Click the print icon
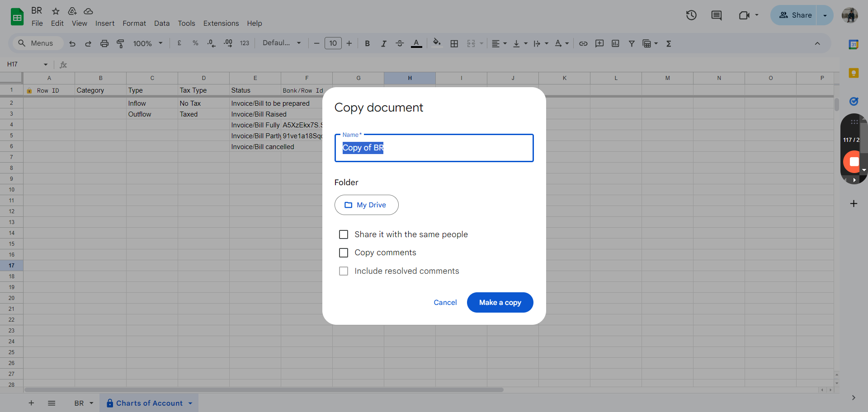This screenshot has height=412, width=868. tap(104, 43)
